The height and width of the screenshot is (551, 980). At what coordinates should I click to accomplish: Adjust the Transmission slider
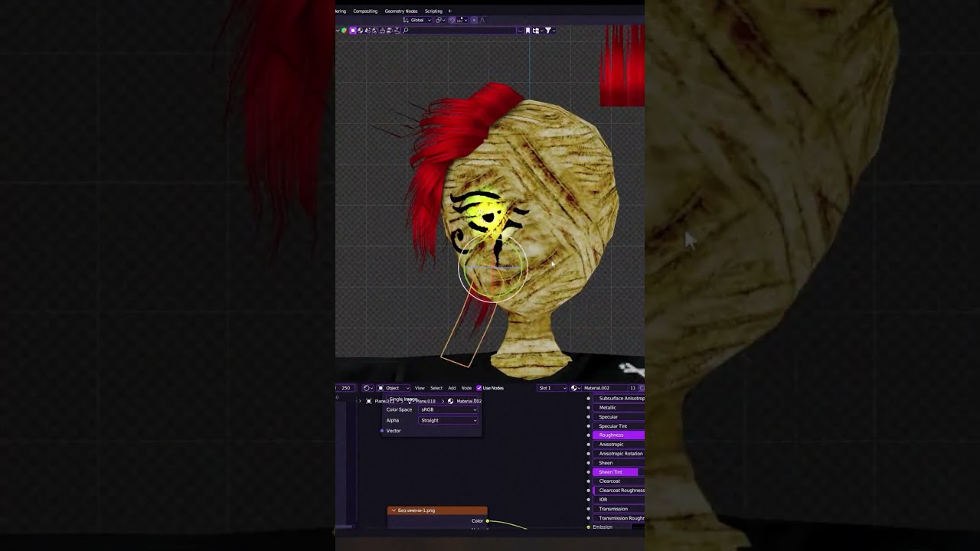click(619, 509)
